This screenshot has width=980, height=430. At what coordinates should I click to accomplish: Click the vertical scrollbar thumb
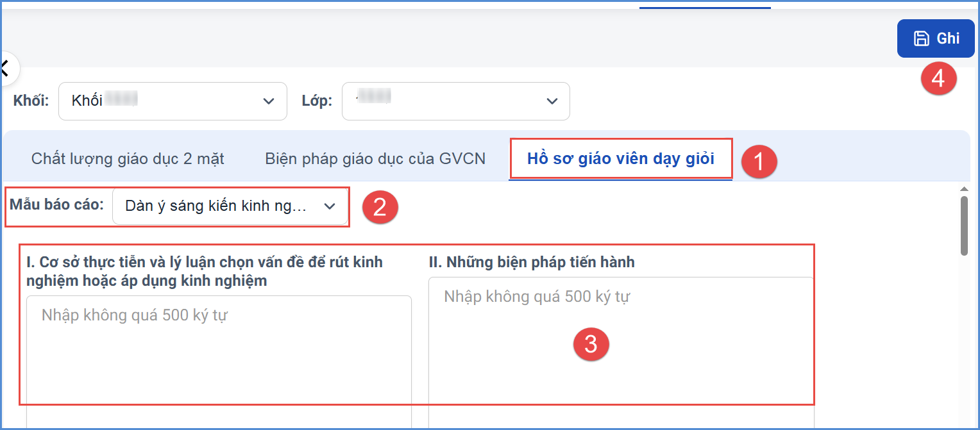(964, 226)
